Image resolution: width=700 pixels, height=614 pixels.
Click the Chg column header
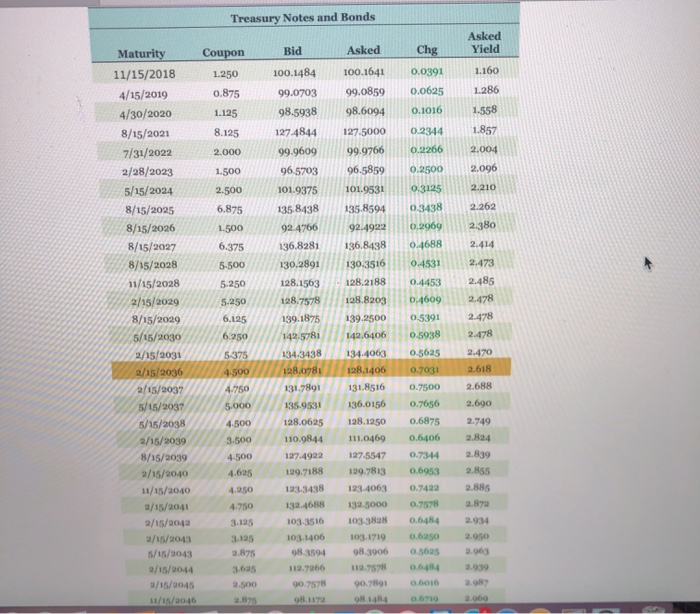point(427,50)
